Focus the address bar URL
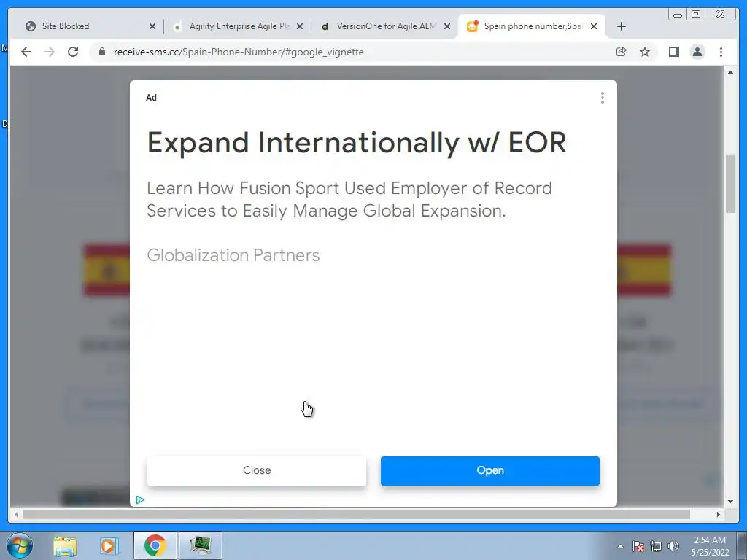The image size is (747, 560). (239, 52)
